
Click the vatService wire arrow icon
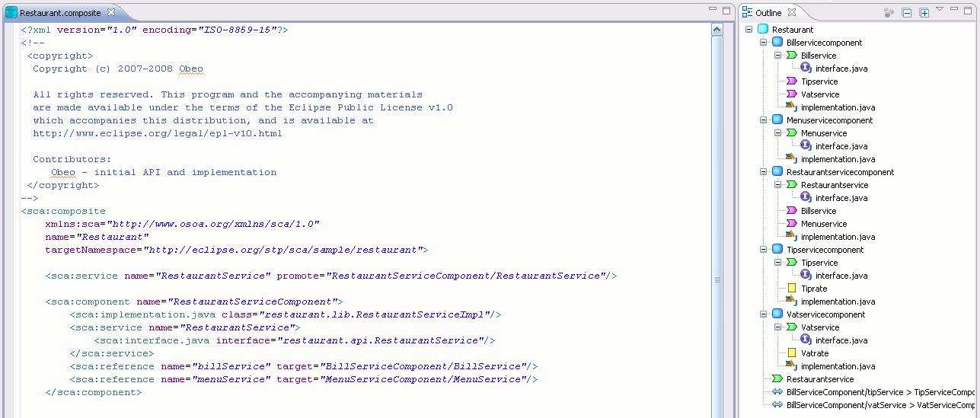click(x=777, y=405)
